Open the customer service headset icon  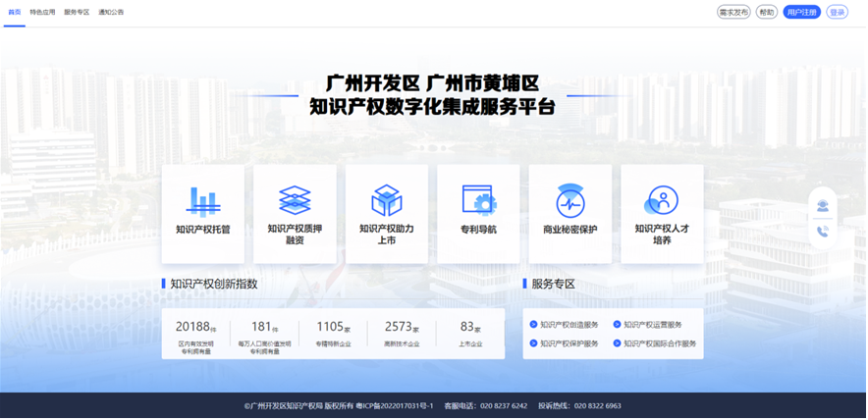[x=823, y=206]
